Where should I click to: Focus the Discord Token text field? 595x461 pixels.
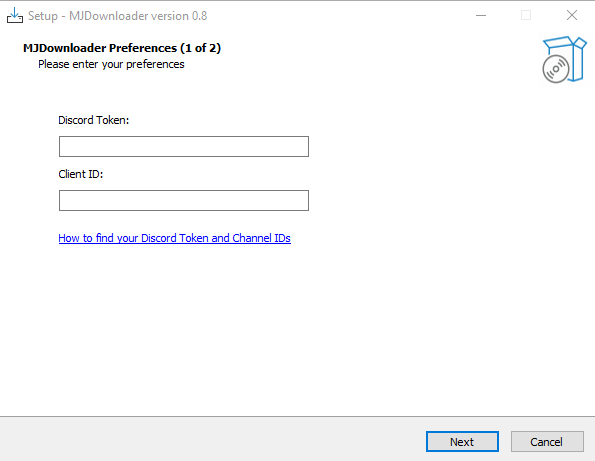(184, 146)
